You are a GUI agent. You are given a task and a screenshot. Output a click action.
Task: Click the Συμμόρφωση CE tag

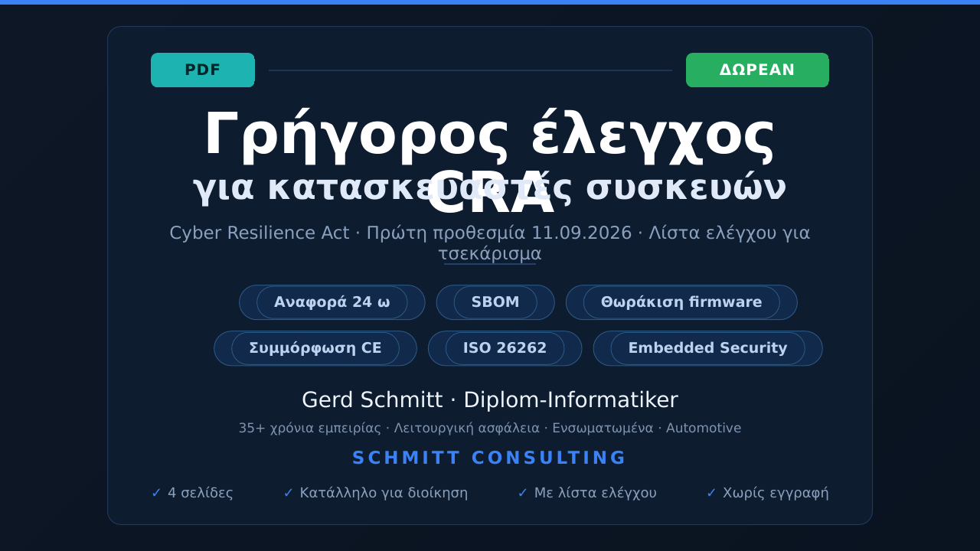[x=315, y=348]
